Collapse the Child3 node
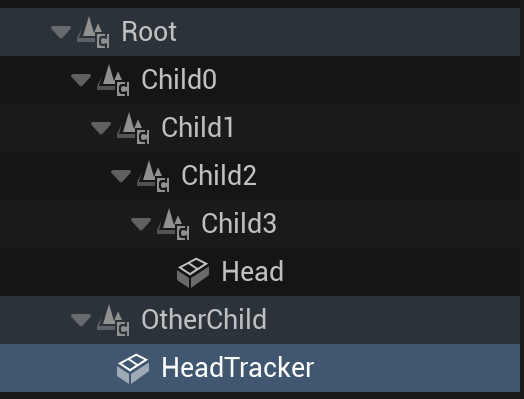524x399 pixels. pos(141,224)
